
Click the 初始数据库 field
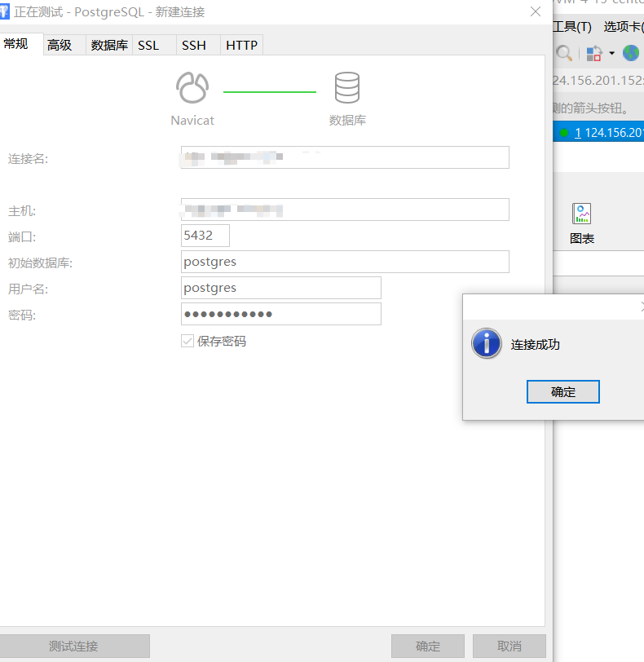point(345,262)
